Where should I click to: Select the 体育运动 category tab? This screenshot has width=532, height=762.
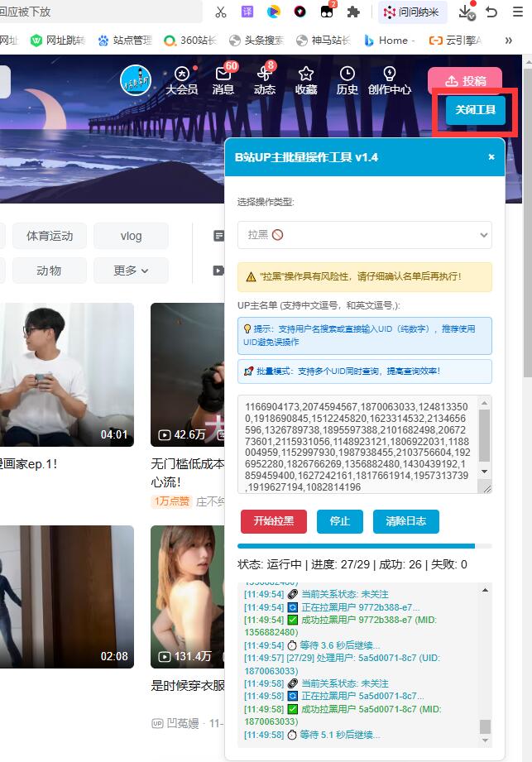coord(50,236)
